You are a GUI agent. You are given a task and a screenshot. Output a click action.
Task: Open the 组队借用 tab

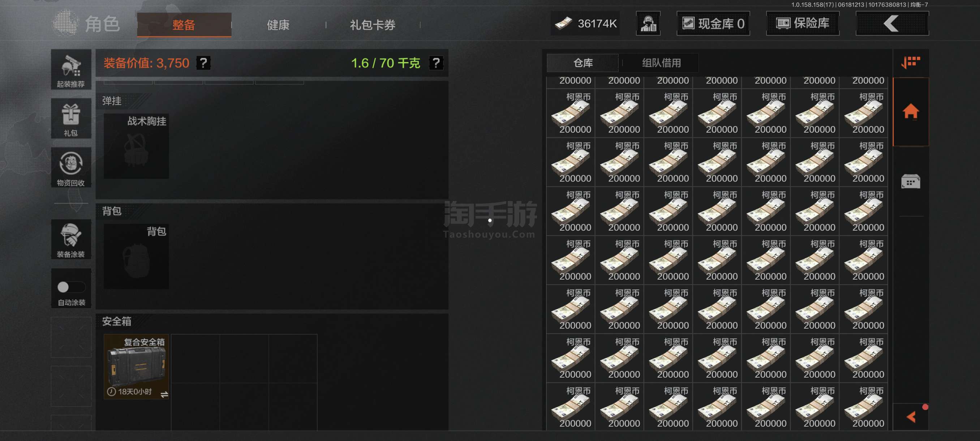click(x=661, y=63)
